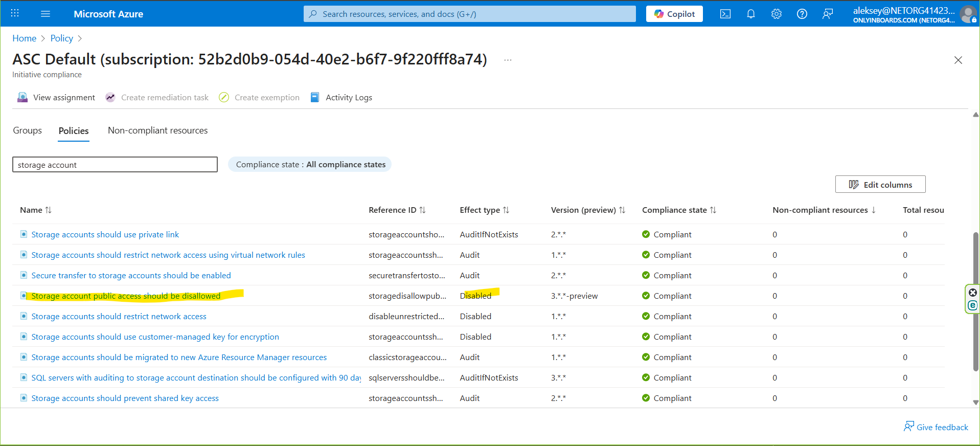Click the scroll up arrow of the blade
Screen dimensions: 980x446
point(976,115)
